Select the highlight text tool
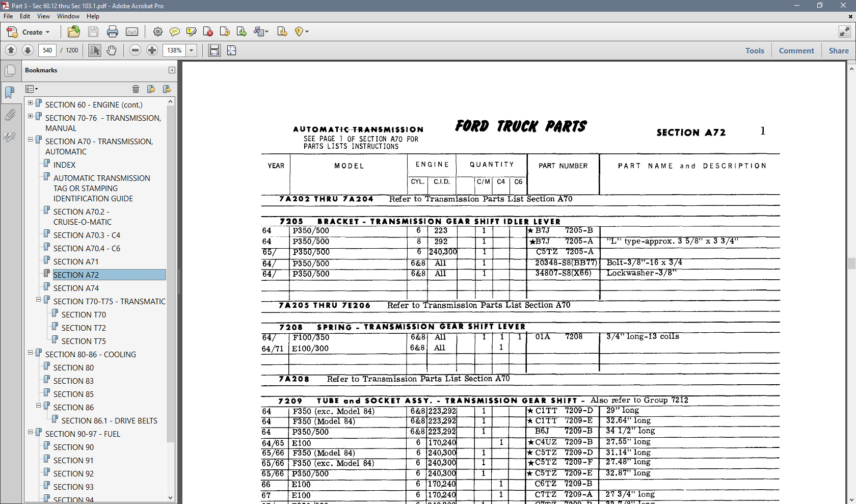The height and width of the screenshot is (504, 856). click(x=192, y=32)
